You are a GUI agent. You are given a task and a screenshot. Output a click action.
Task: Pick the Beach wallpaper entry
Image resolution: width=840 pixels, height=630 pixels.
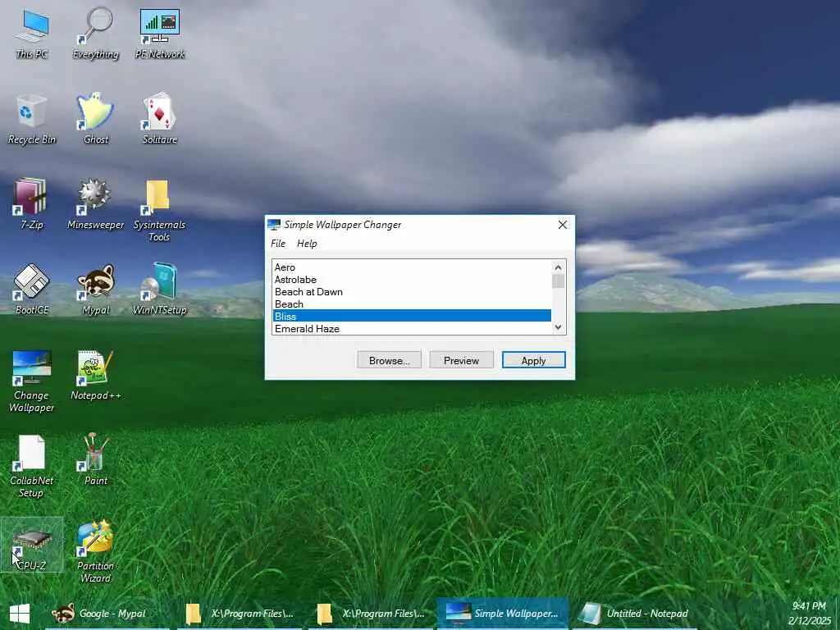click(x=412, y=304)
